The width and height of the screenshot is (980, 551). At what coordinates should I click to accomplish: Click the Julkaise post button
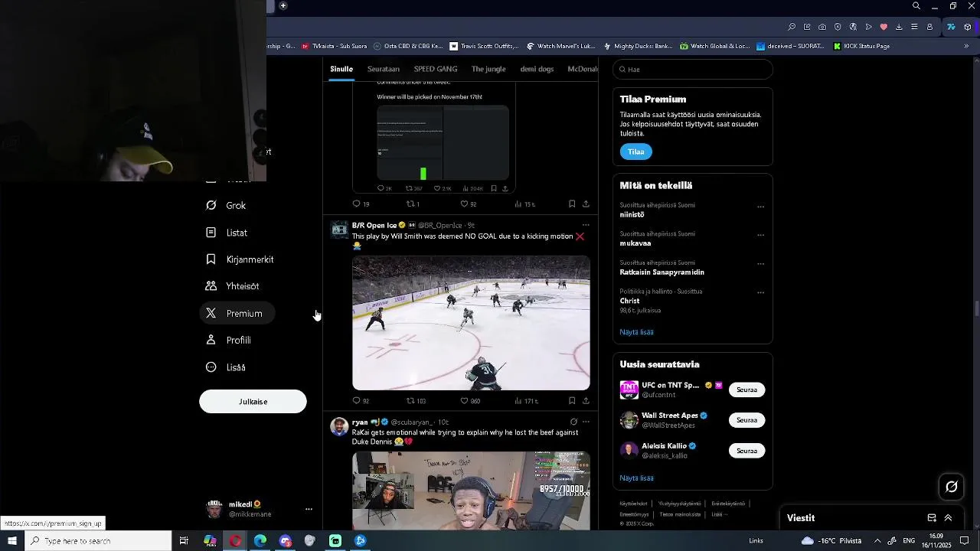tap(253, 401)
